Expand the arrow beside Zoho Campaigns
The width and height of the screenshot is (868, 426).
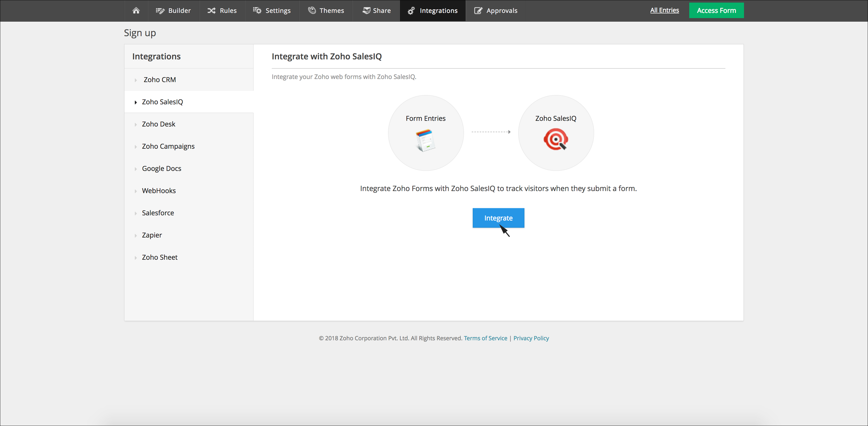[x=135, y=147]
